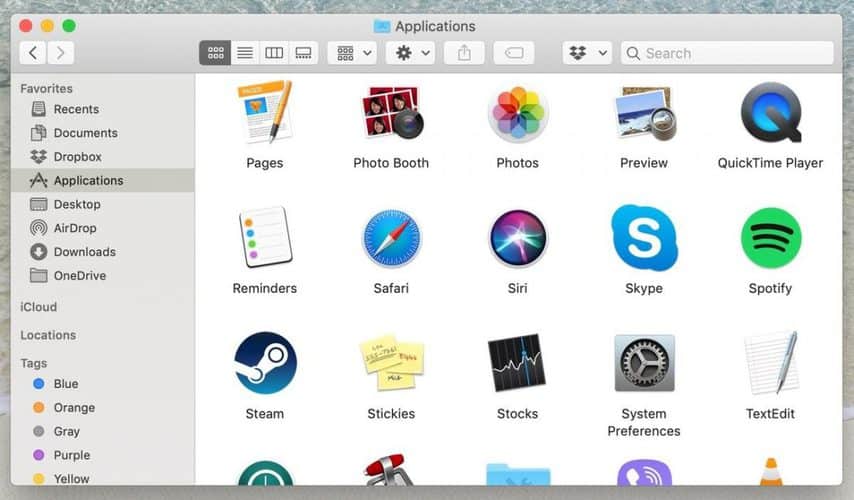
Task: Select the Blue tag
Action: coord(102,384)
